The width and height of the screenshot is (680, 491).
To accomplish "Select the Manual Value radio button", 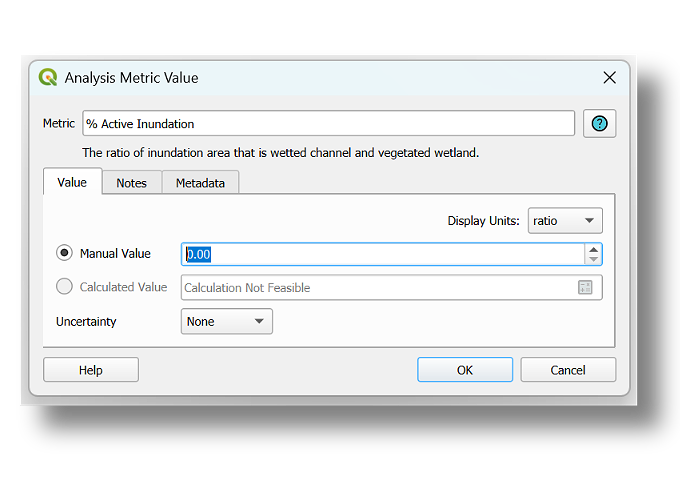I will point(64,253).
